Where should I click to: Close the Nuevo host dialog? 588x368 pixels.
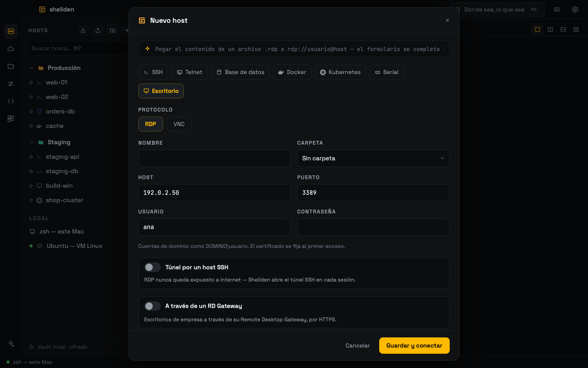tap(447, 20)
